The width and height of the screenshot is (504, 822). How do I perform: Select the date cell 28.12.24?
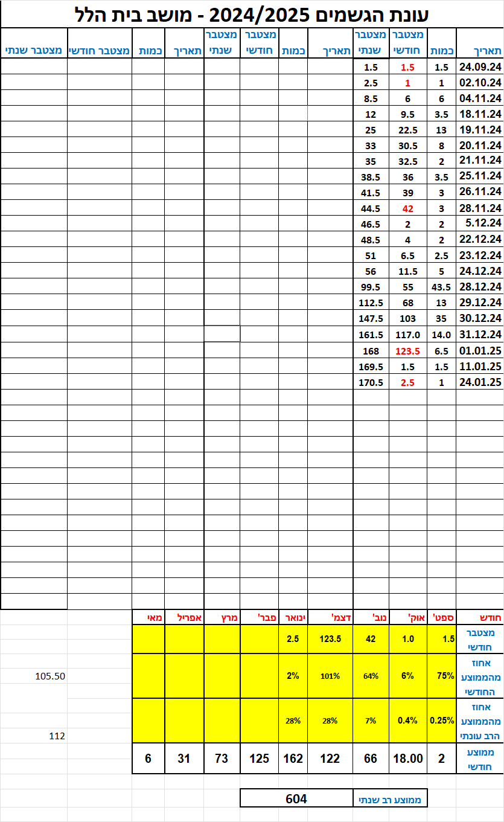click(x=480, y=287)
